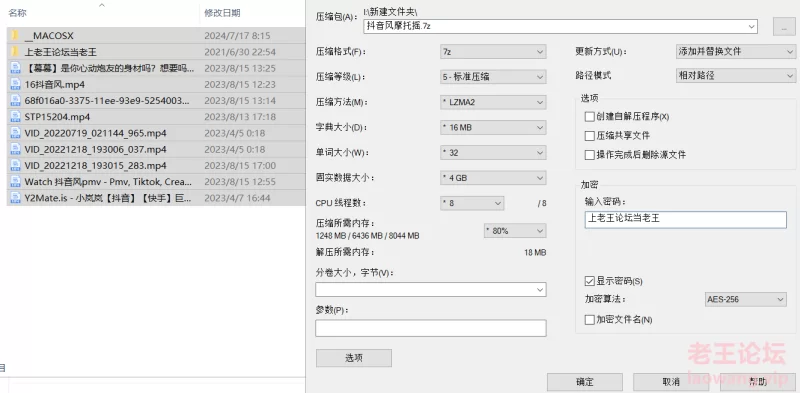Click the 参数 input field
This screenshot has width=800, height=393.
[x=431, y=328]
